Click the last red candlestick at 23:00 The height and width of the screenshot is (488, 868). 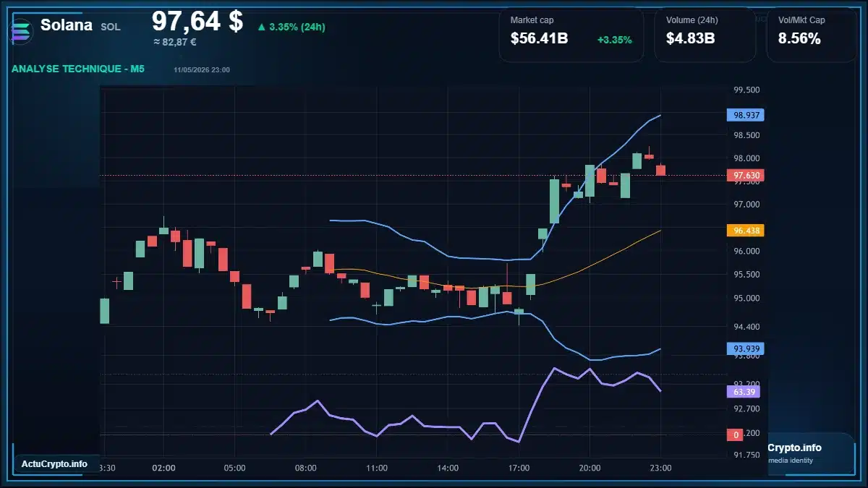pyautogui.click(x=660, y=170)
